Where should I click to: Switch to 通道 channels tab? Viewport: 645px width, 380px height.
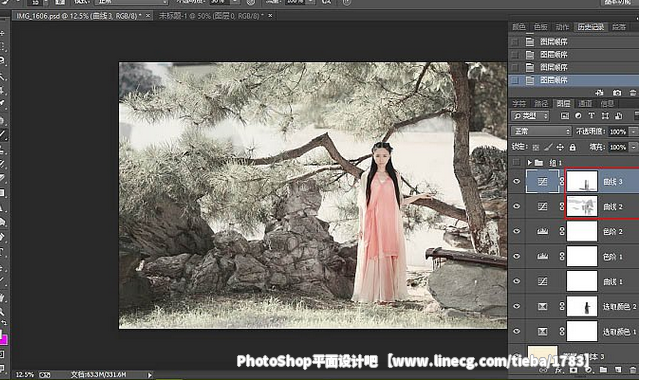(585, 104)
